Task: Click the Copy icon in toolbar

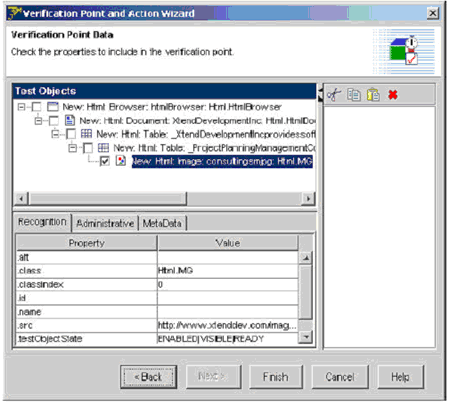Action: coord(354,95)
